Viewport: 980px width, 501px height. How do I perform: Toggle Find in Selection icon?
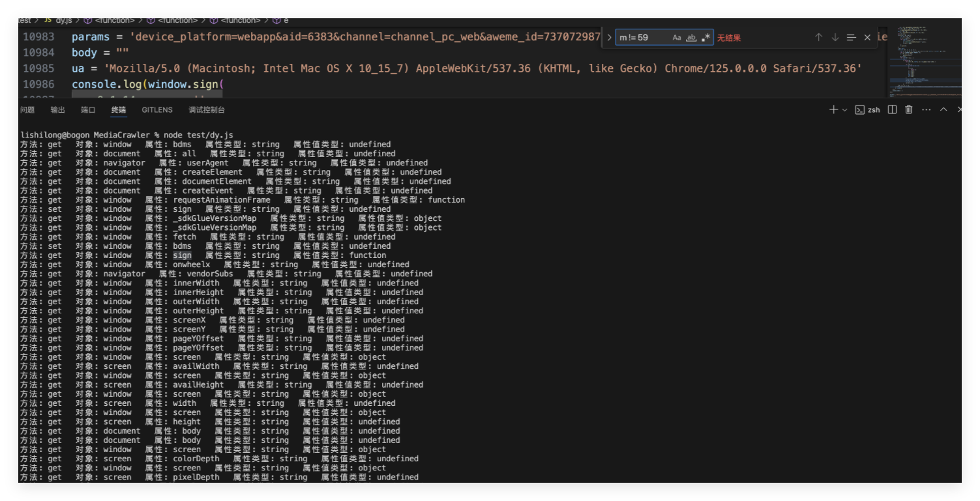(851, 38)
